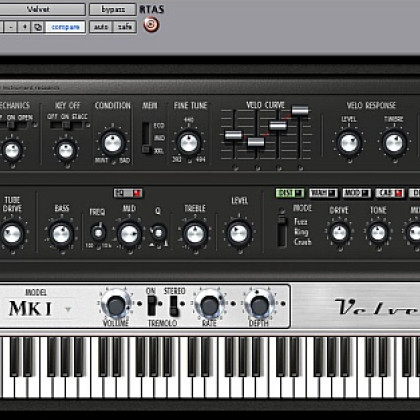
Task: Toggle the Key Off OFF/ON/STACC switch
Action: pos(67,125)
